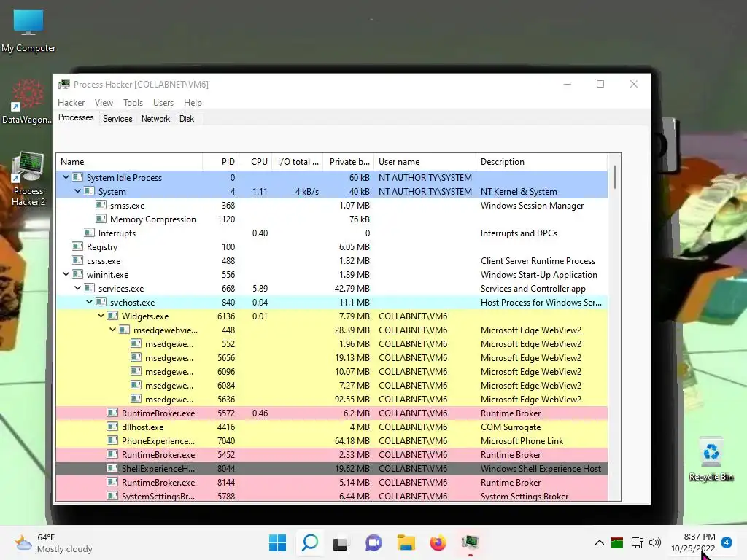Open the Tools menu
The image size is (747, 560).
coord(133,103)
